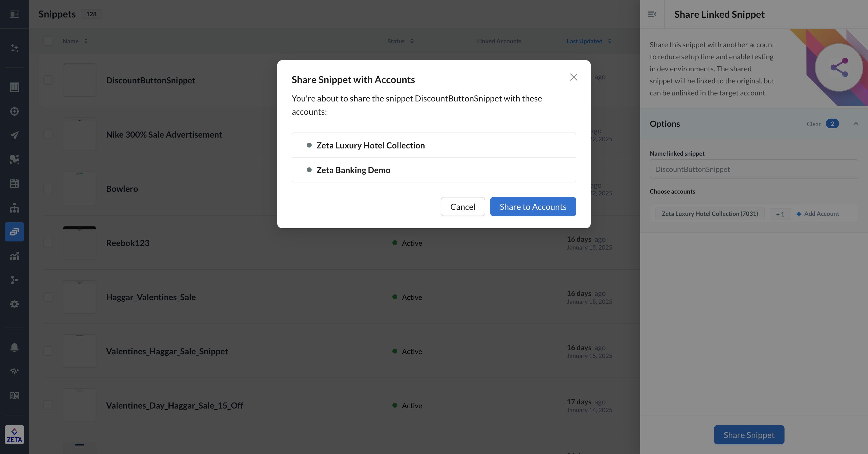Click the Nike 300% Sale Advertisement name
The width and height of the screenshot is (868, 454).
click(x=164, y=135)
